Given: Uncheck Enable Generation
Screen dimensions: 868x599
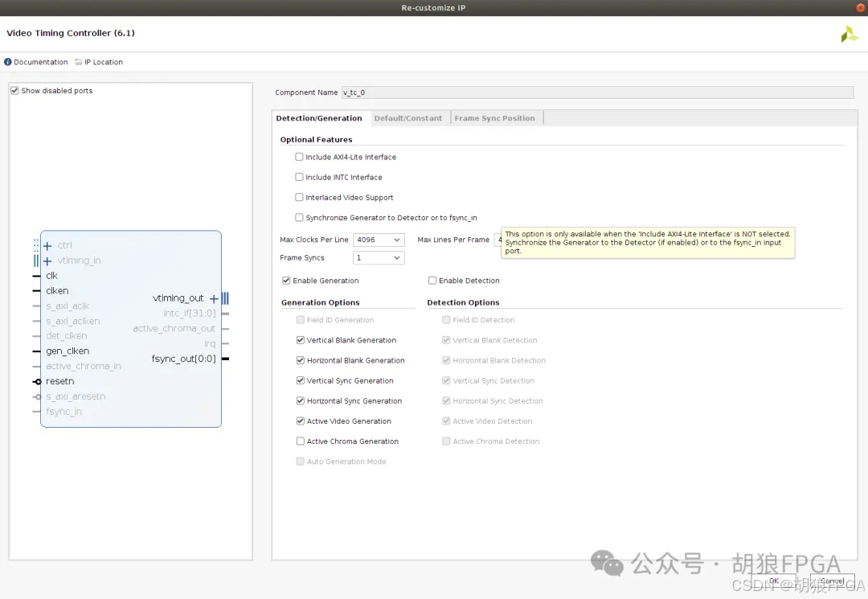Looking at the screenshot, I should tap(286, 281).
